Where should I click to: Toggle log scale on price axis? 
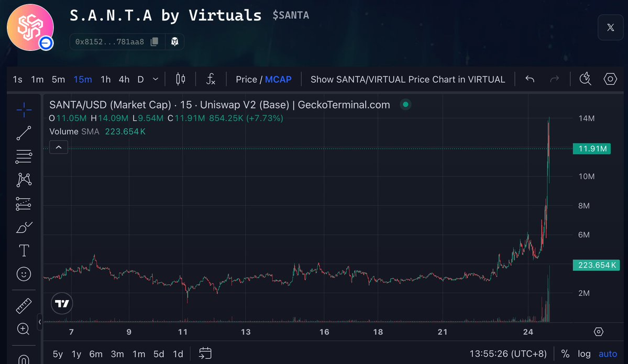pos(584,354)
